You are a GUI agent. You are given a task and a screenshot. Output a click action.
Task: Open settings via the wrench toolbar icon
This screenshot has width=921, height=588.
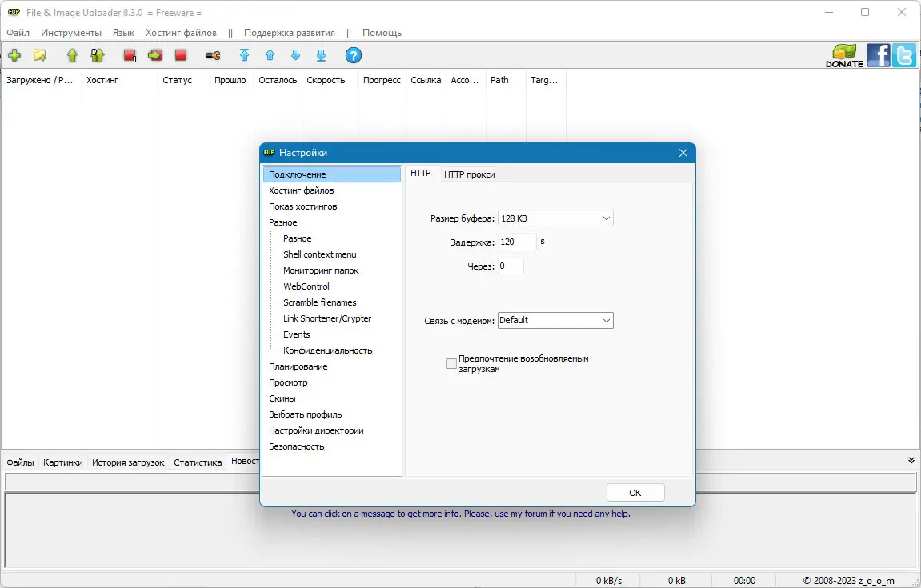(x=213, y=56)
